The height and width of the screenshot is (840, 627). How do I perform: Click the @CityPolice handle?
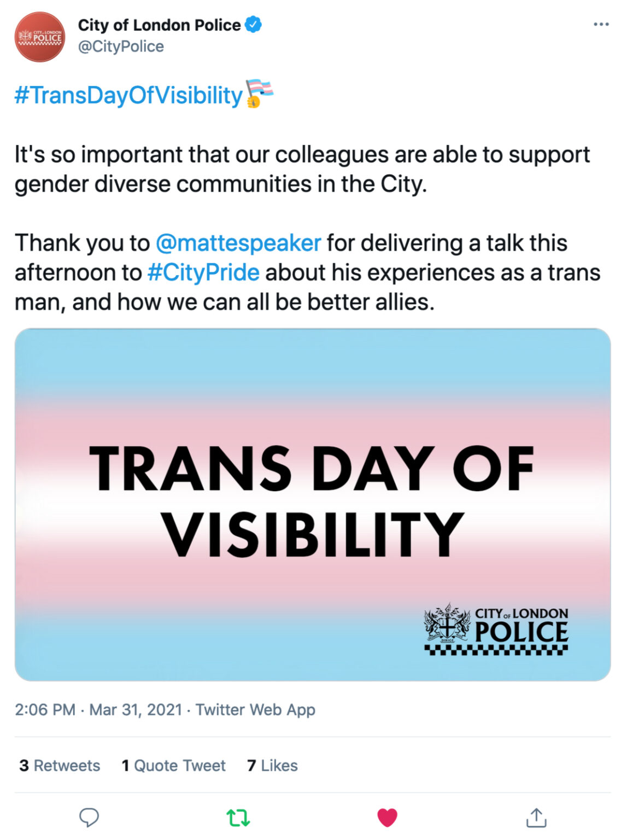point(121,46)
